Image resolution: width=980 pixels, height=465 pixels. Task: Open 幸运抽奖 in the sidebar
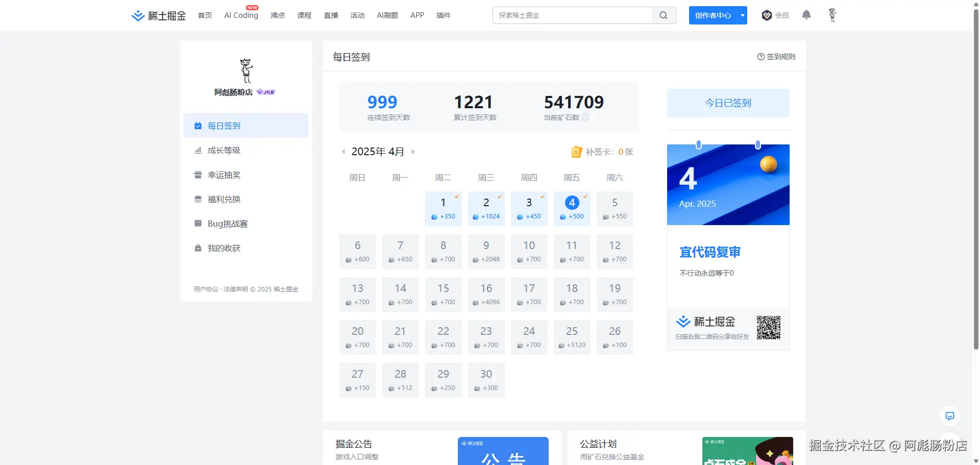pos(223,175)
